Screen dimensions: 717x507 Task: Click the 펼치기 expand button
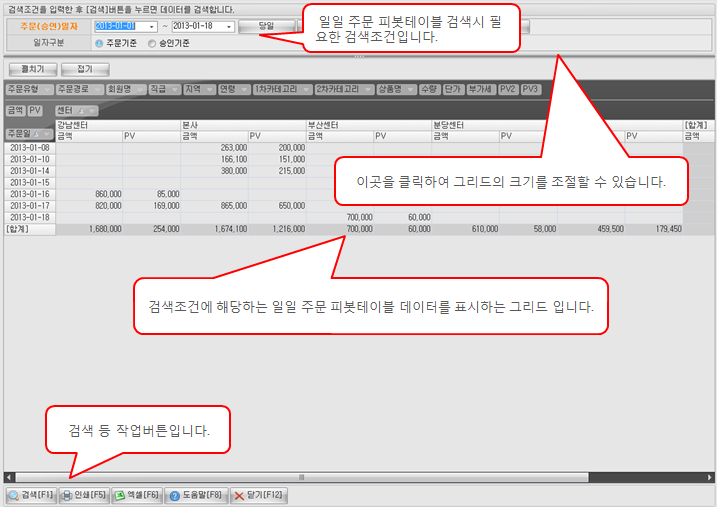coord(33,69)
